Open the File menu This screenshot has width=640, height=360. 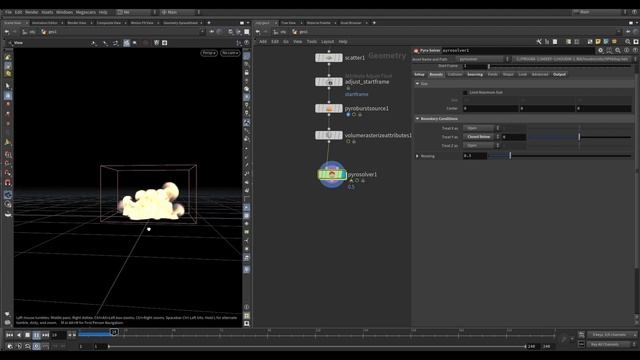[8, 12]
